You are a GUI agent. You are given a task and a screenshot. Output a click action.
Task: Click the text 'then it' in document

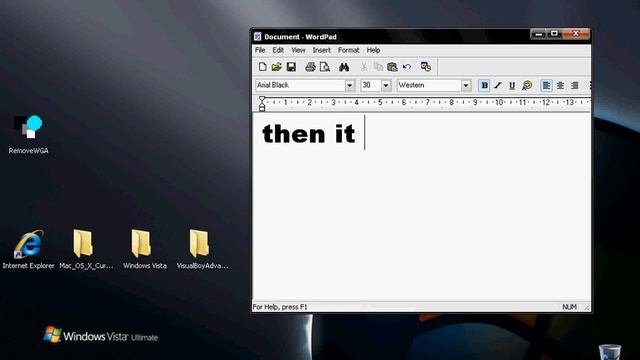309,133
